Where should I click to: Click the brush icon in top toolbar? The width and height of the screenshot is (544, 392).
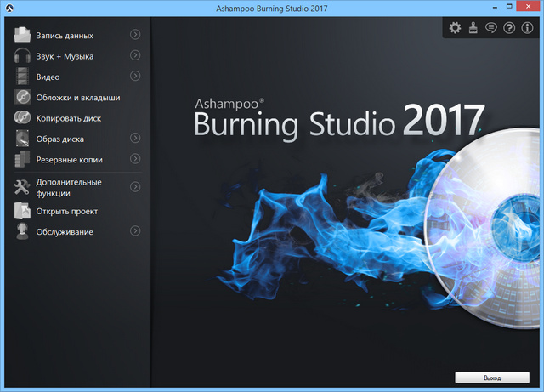[473, 28]
